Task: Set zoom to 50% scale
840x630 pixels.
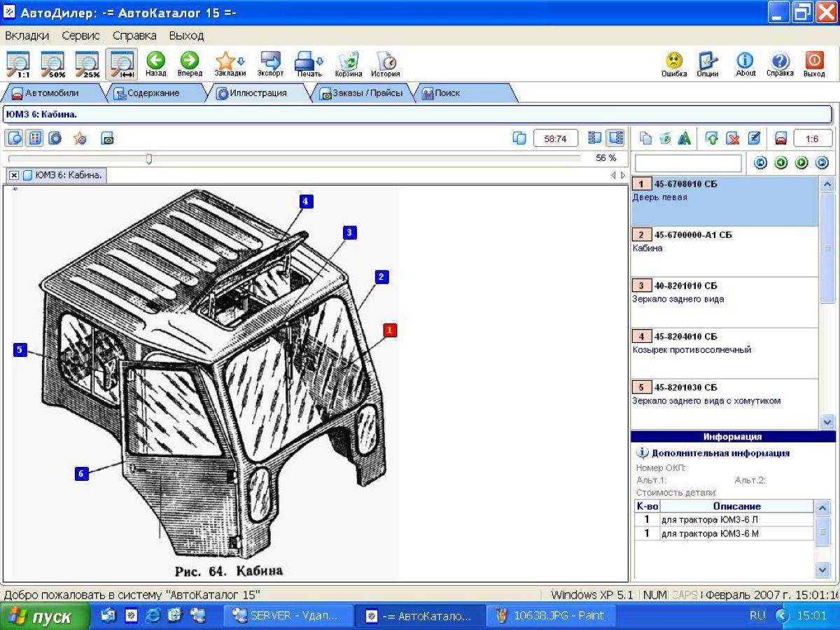Action: point(52,64)
